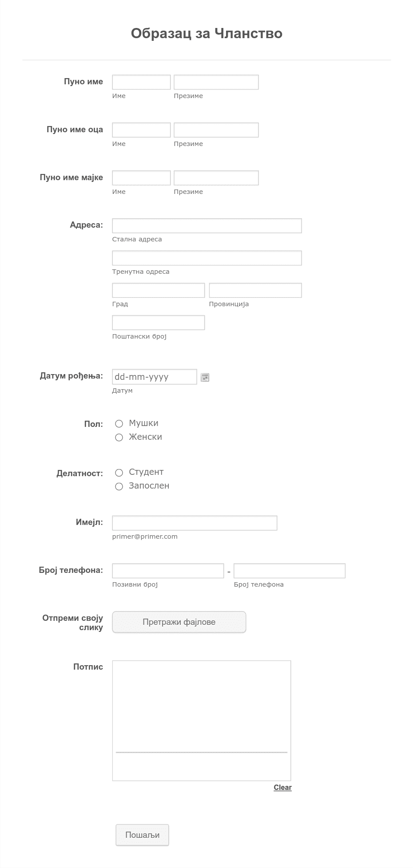This screenshot has width=413, height=868.
Task: Click the dd-mm-yyyy date input
Action: click(x=155, y=377)
